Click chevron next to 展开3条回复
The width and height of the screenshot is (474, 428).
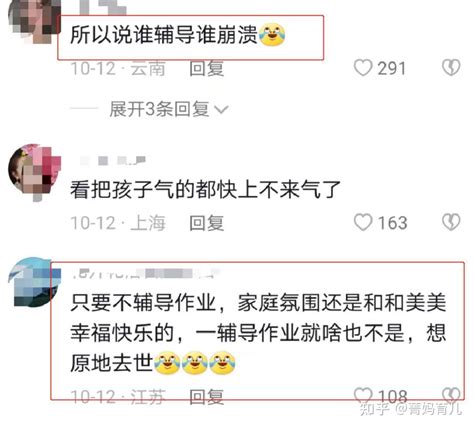tap(222, 110)
